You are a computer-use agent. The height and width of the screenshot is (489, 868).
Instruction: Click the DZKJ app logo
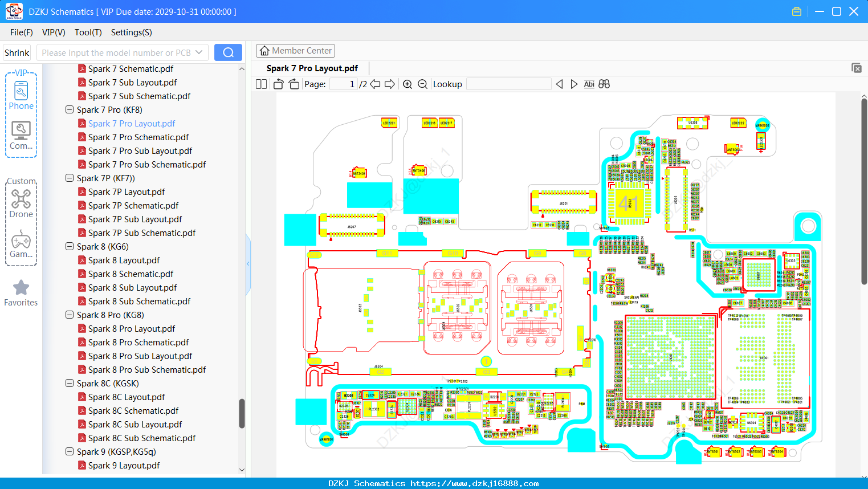coord(14,11)
